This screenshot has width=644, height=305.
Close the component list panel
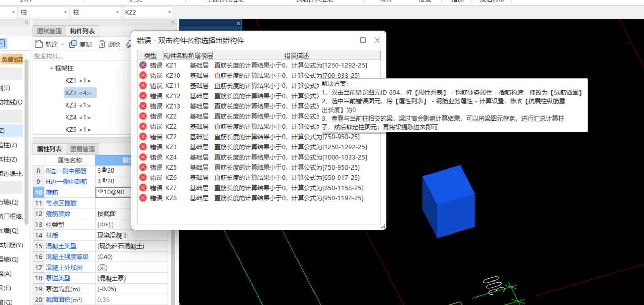173,22
